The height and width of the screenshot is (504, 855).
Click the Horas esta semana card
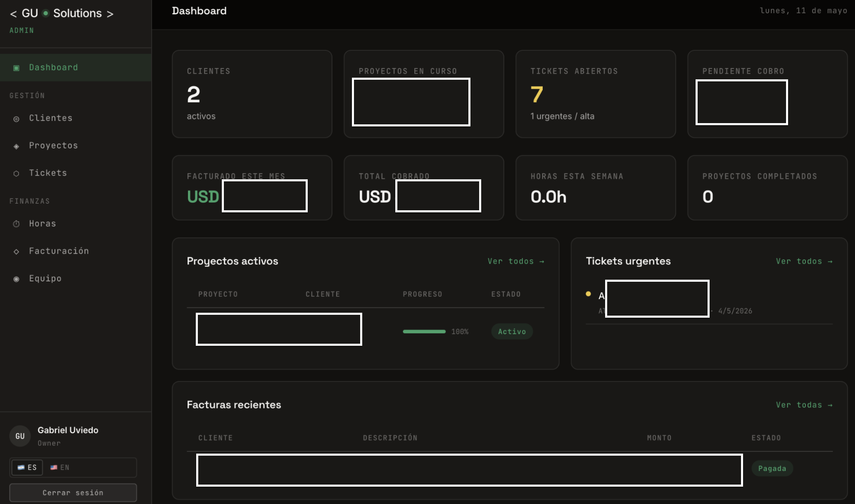coord(596,188)
